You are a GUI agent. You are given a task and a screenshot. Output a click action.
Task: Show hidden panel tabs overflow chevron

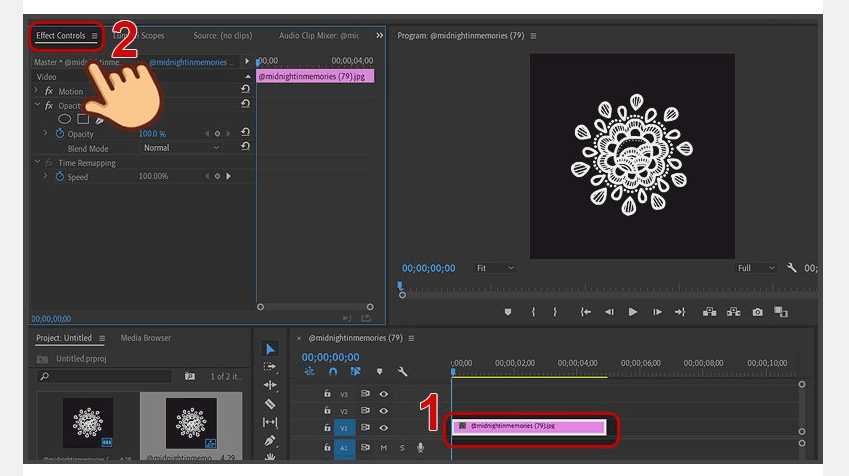(x=380, y=35)
